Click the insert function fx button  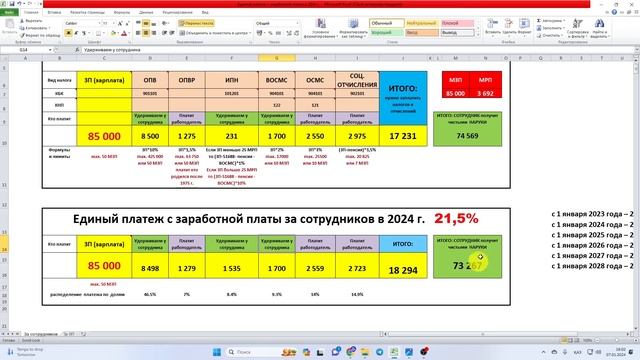[x=77, y=50]
